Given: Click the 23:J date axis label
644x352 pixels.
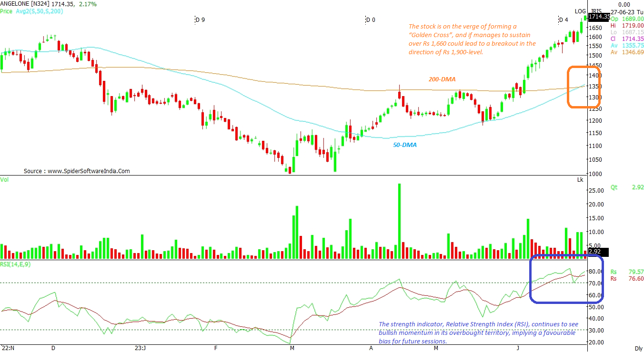Looking at the screenshot, I should pos(140,348).
